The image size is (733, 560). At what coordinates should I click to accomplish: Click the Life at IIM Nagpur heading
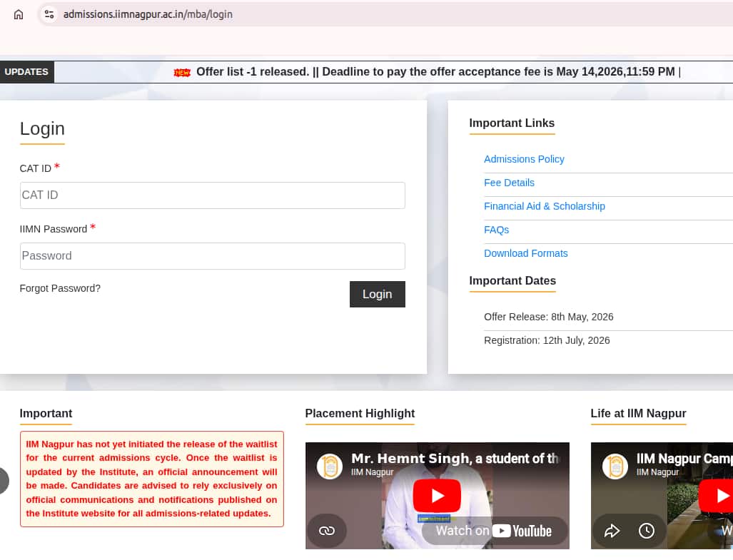click(x=638, y=413)
